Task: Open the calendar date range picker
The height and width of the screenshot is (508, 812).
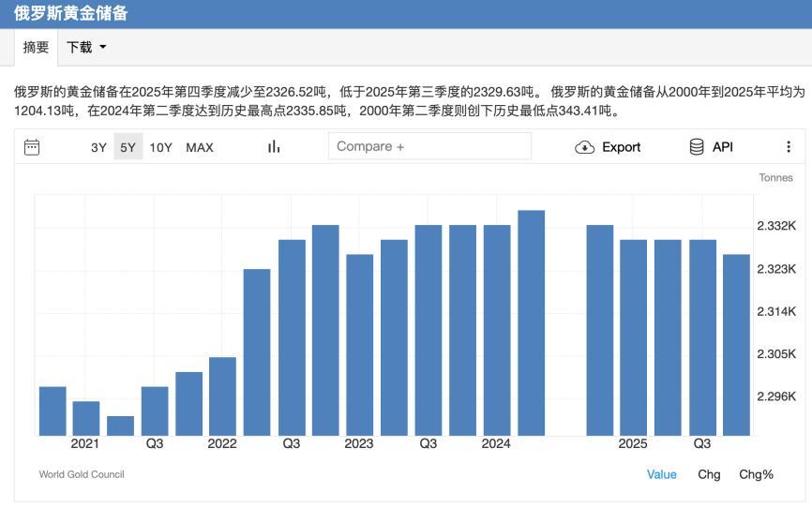Action: coord(32,146)
